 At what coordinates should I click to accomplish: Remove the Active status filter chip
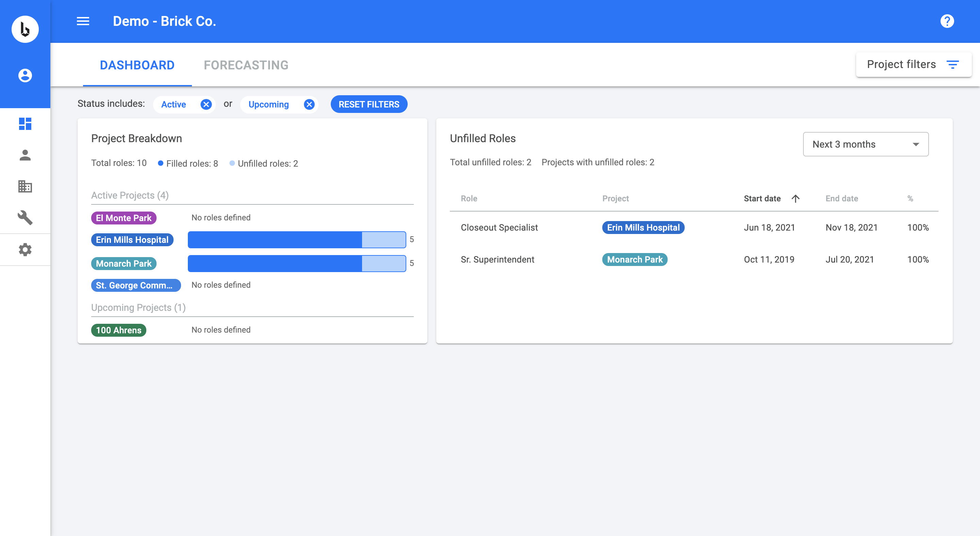tap(206, 104)
